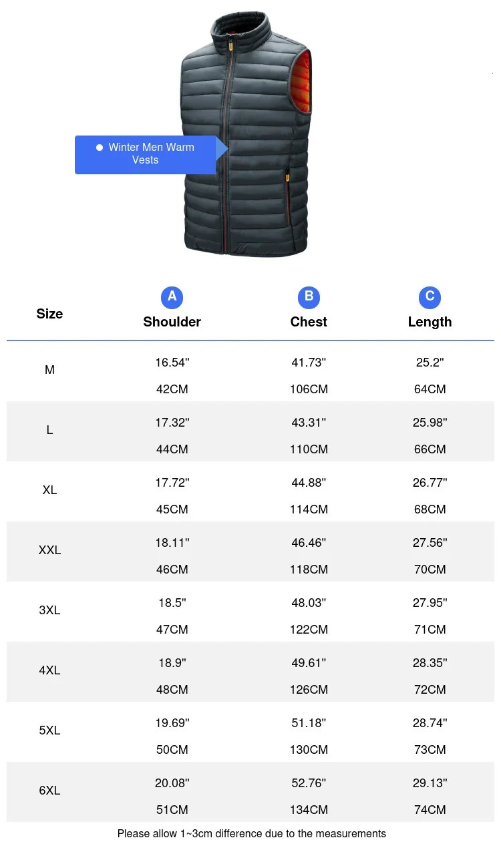This screenshot has width=501, height=868.
Task: Choose the 4XL size row label
Action: point(49,670)
